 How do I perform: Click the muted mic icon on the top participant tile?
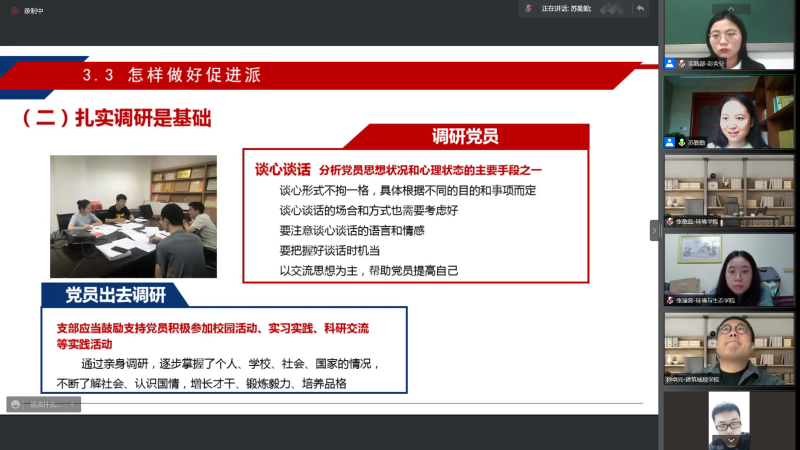pos(682,64)
